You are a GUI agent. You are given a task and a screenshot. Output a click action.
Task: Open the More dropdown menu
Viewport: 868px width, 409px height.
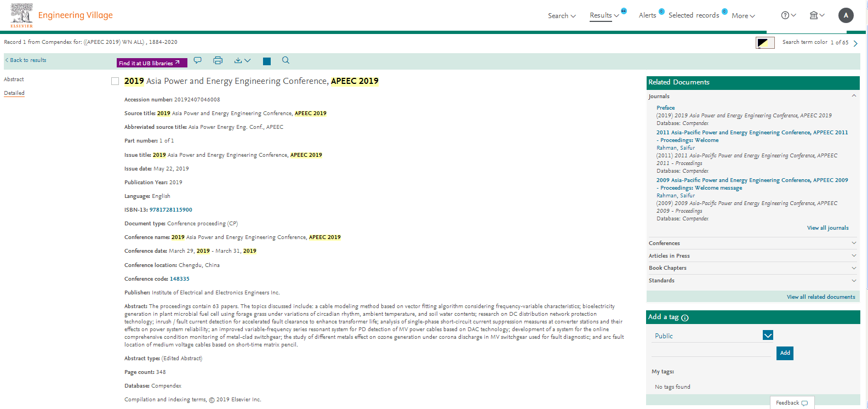click(x=743, y=16)
